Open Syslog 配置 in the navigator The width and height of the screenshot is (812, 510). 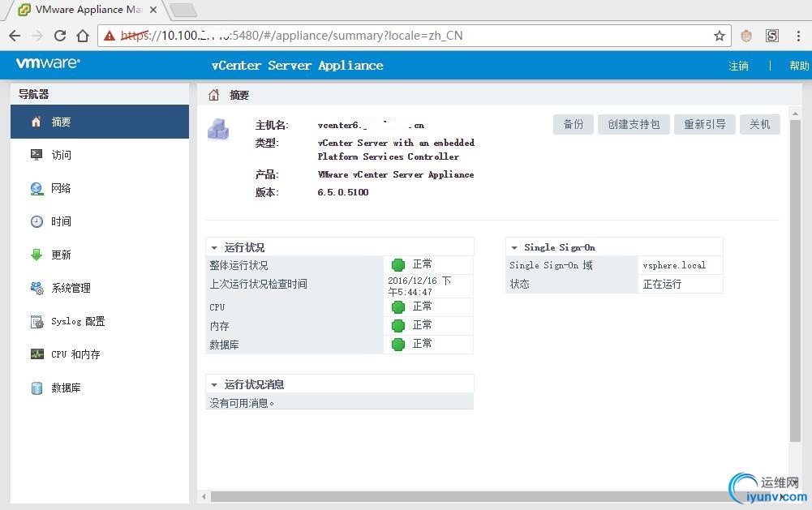100,322
